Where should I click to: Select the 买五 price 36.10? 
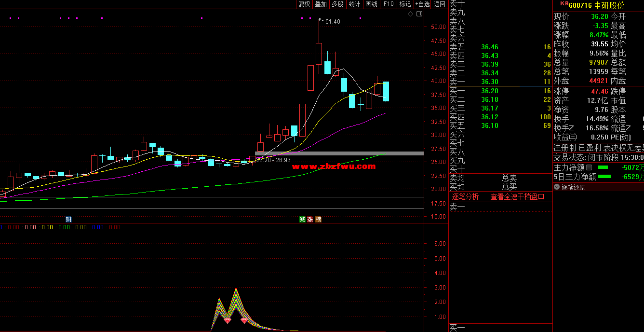pos(490,125)
